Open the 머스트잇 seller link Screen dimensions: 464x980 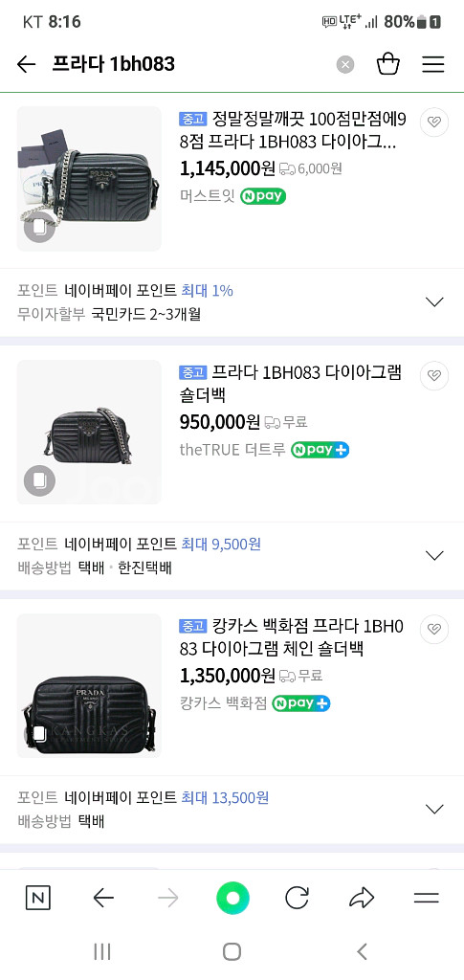[207, 196]
